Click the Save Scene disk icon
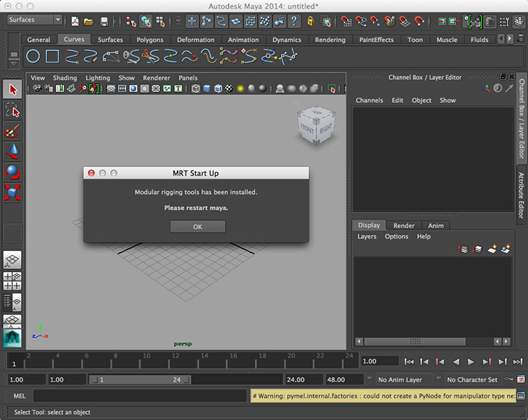This screenshot has width=528, height=420. 104,22
